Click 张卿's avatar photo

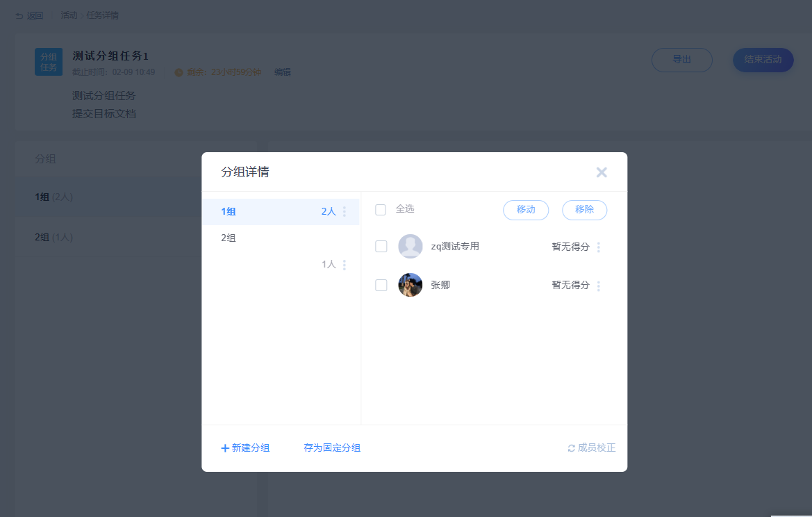click(x=410, y=285)
